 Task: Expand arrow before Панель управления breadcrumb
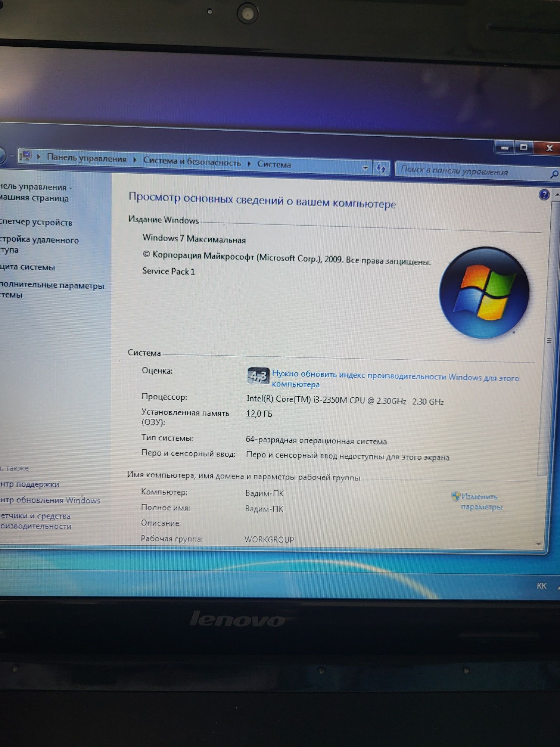[x=39, y=156]
